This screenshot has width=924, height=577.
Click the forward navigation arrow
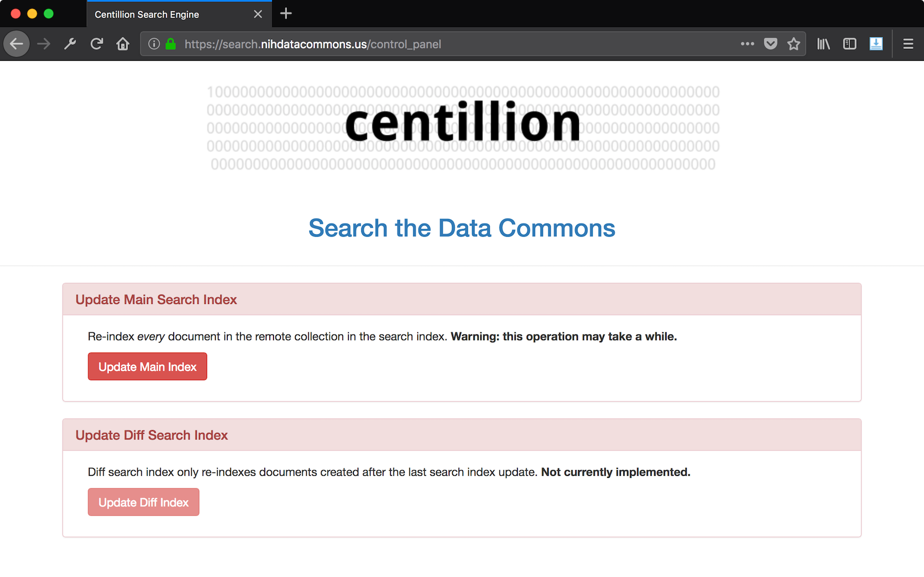click(x=44, y=44)
